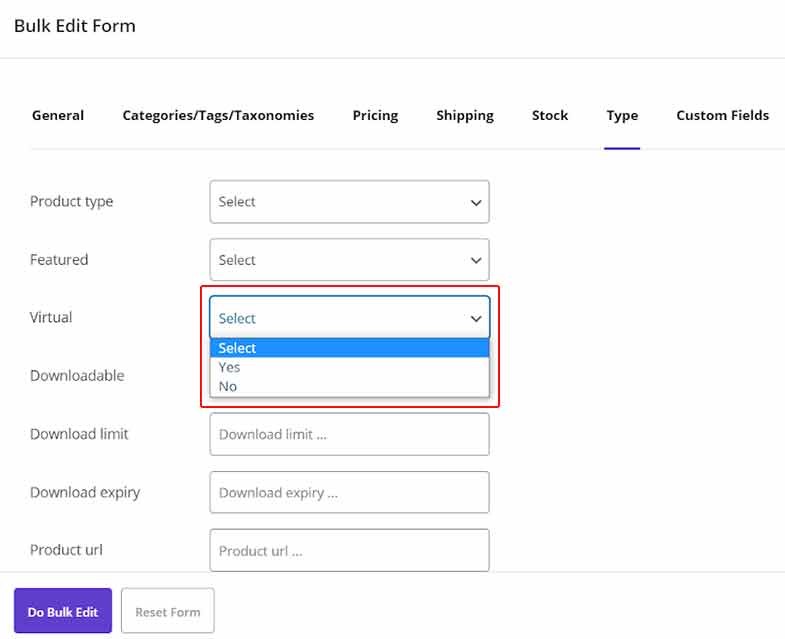The width and height of the screenshot is (785, 639).
Task: Focus the Download limit input field
Action: click(349, 435)
